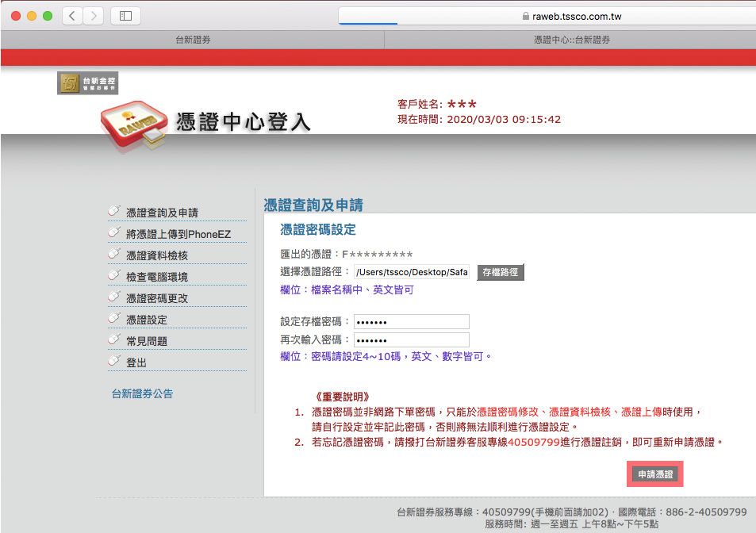Close the Safari window
Screen dimensions: 756x533
16,16
